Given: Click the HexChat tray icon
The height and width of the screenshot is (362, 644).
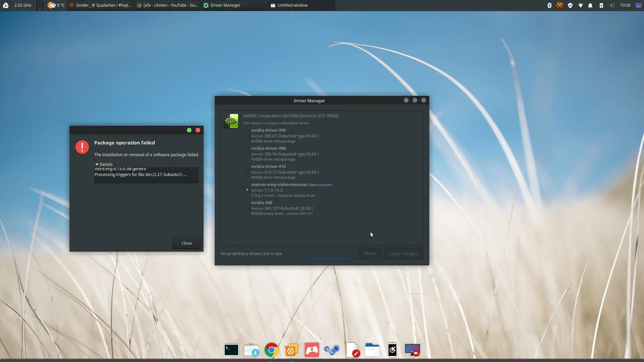Looking at the screenshot, I should tap(560, 5).
